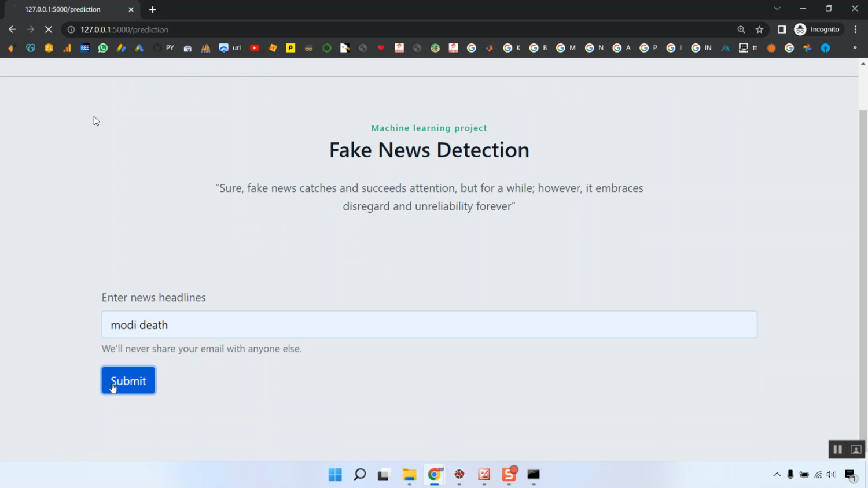Open the IEEE bookmark
The height and width of the screenshot is (488, 868).
point(85,48)
